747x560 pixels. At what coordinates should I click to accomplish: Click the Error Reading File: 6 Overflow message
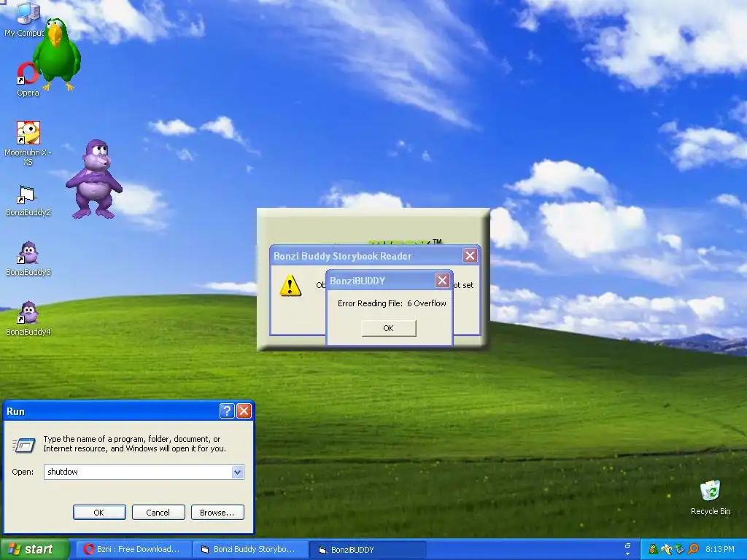392,303
